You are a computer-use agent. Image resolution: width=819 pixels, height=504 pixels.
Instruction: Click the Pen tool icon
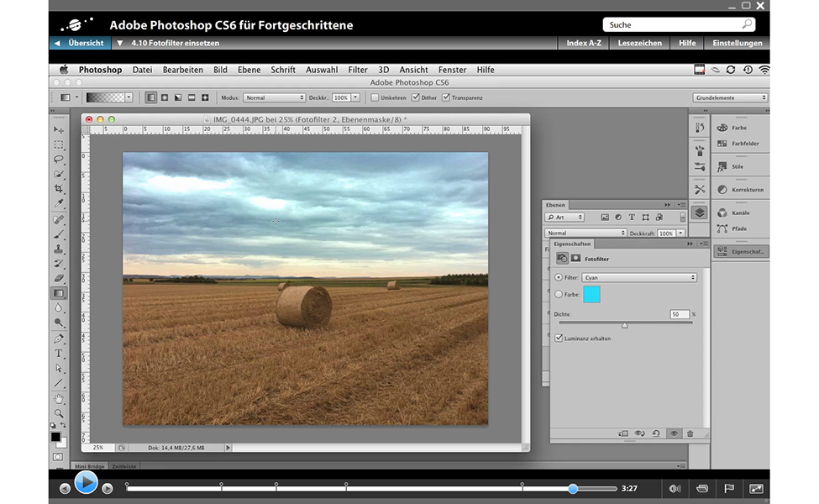point(59,339)
